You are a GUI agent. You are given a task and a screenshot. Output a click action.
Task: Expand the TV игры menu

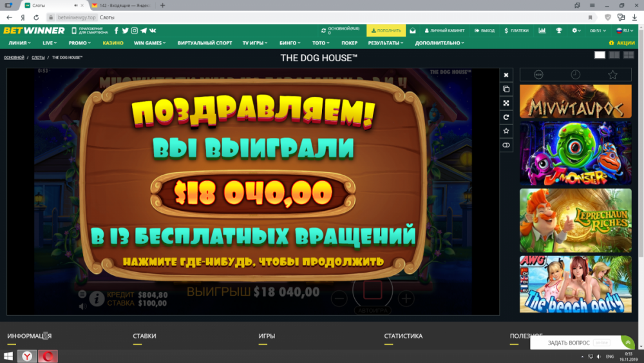[x=254, y=43]
